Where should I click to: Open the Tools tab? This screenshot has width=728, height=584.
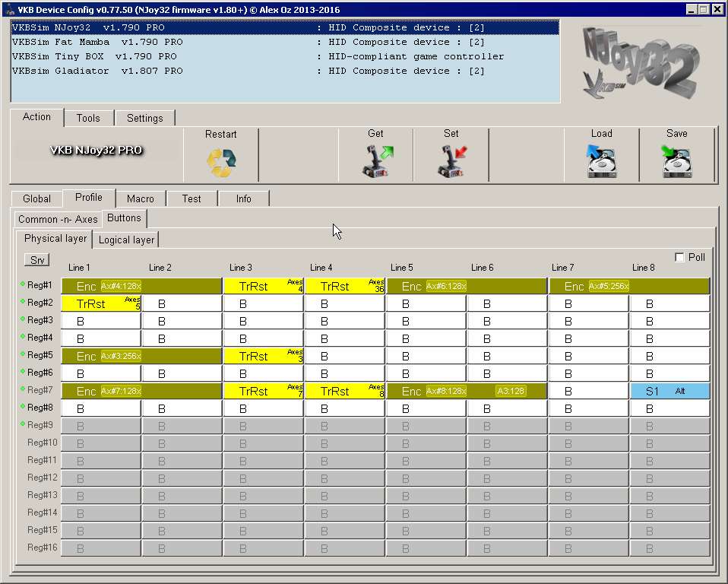[x=88, y=118]
